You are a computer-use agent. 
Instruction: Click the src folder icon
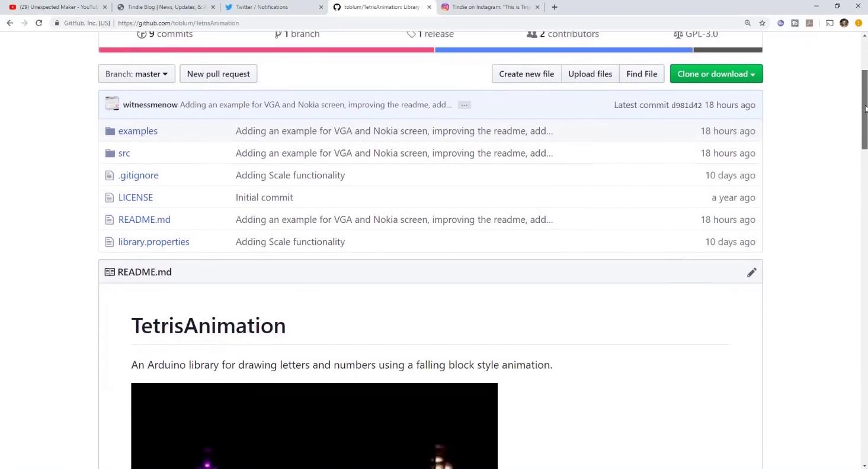(x=110, y=153)
